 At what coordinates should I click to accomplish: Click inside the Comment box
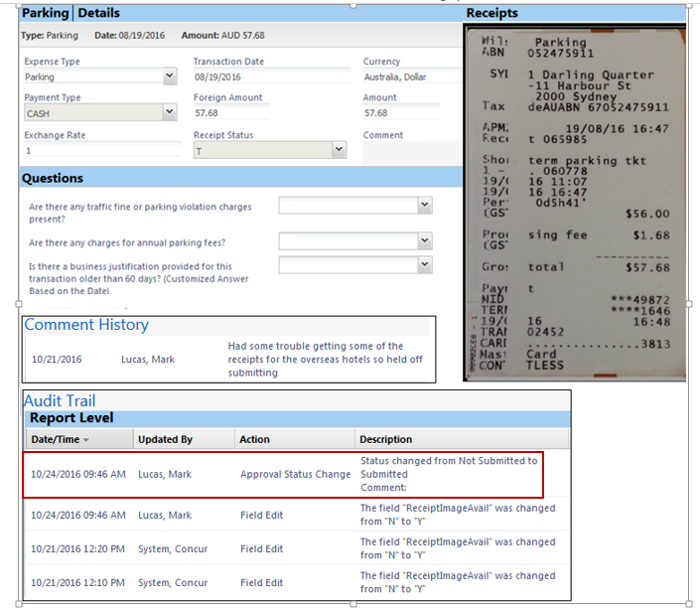pyautogui.click(x=411, y=153)
